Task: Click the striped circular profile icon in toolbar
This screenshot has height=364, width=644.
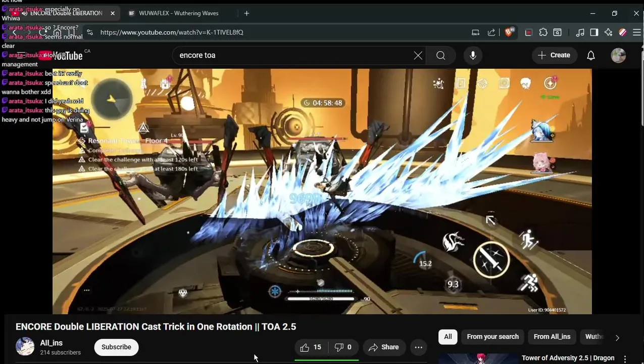Action: point(622,32)
